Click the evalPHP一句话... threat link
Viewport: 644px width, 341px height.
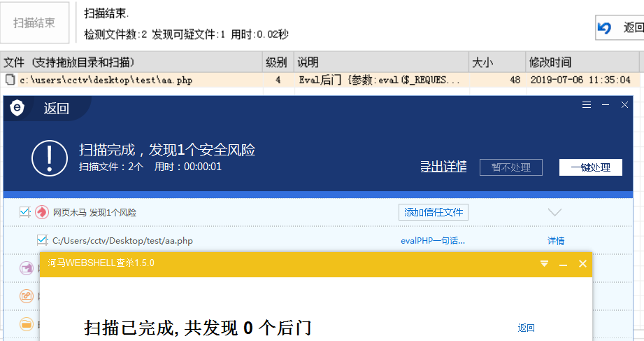pos(433,241)
